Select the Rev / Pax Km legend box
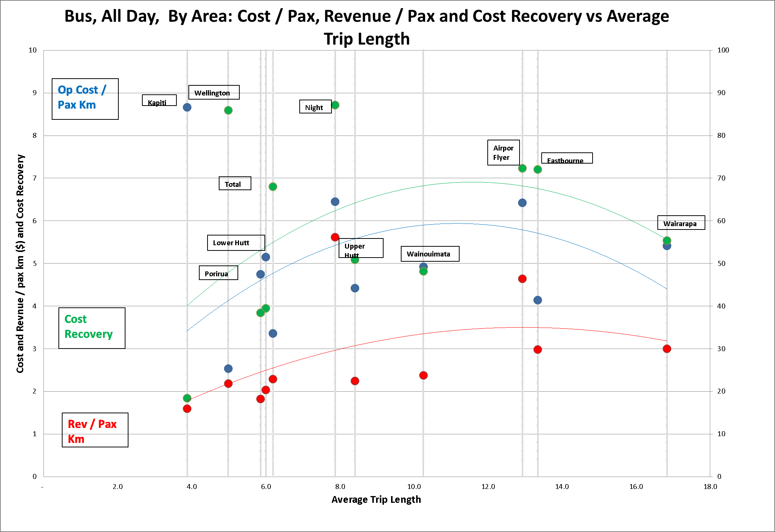Image resolution: width=775 pixels, height=532 pixels. [95, 430]
